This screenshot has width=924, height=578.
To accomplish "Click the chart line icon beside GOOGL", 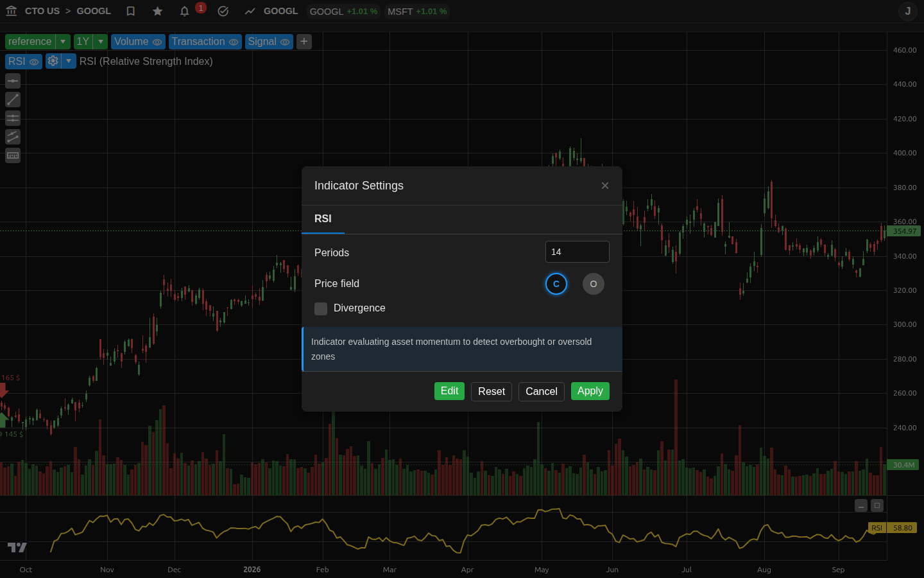I will [250, 11].
